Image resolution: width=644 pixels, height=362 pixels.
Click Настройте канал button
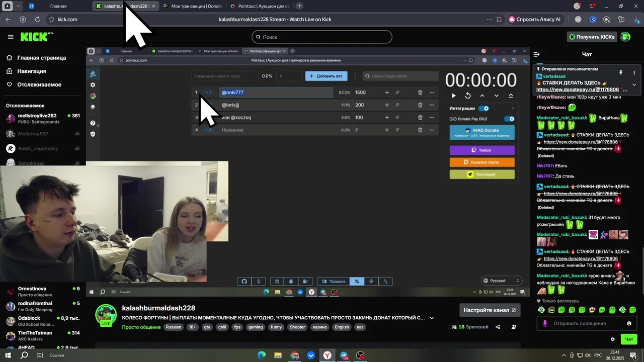[x=490, y=310]
